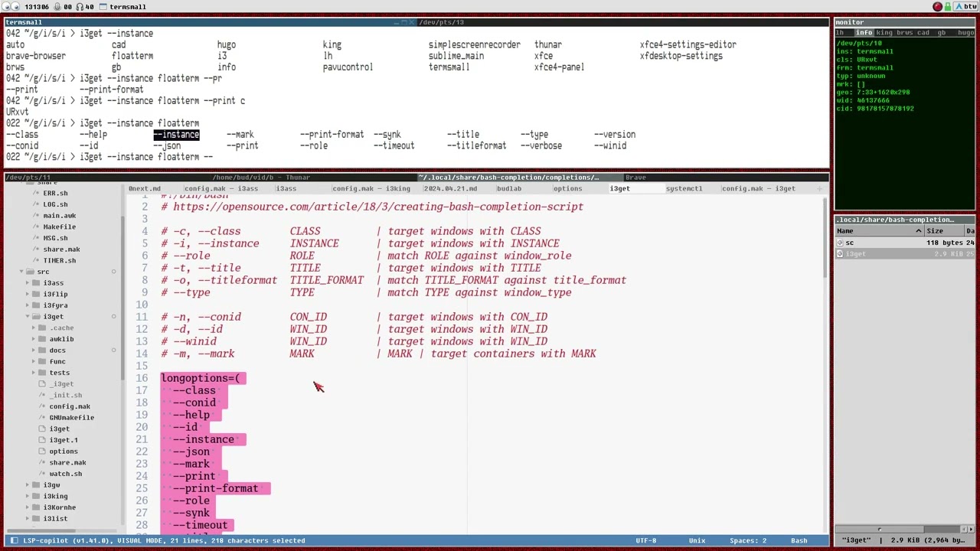Click the sc file row in Thunar

(x=905, y=243)
